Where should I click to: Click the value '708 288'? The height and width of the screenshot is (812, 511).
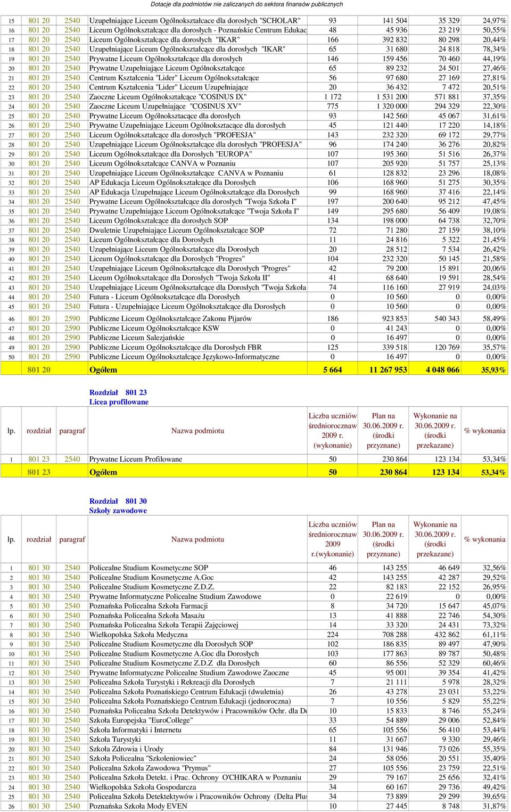click(394, 635)
